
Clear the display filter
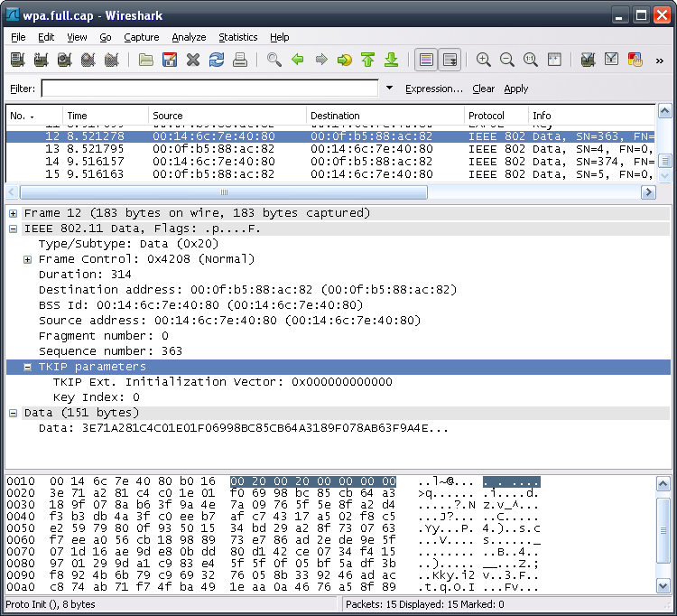click(483, 89)
